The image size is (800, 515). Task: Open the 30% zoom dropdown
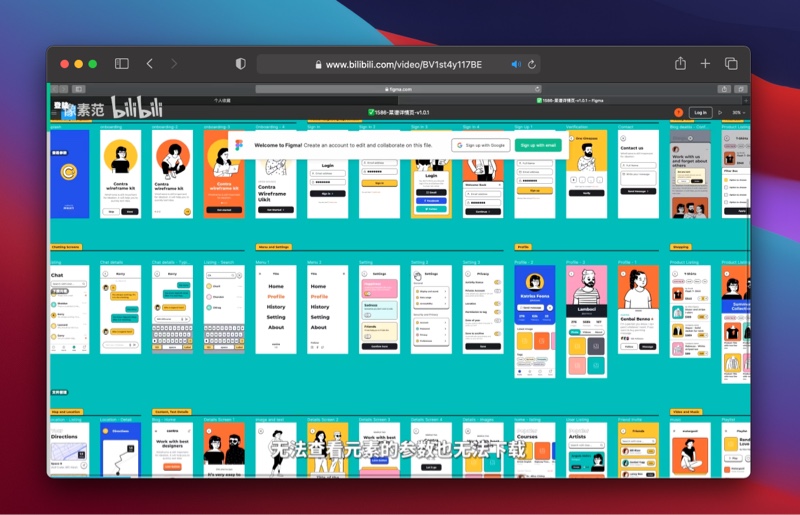(739, 112)
